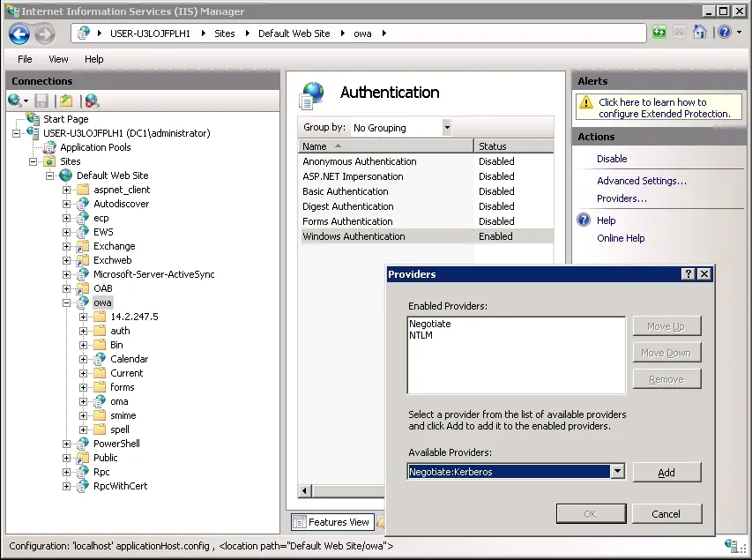The height and width of the screenshot is (560, 752).
Task: Collapse the Sites tree node
Action: (x=34, y=161)
